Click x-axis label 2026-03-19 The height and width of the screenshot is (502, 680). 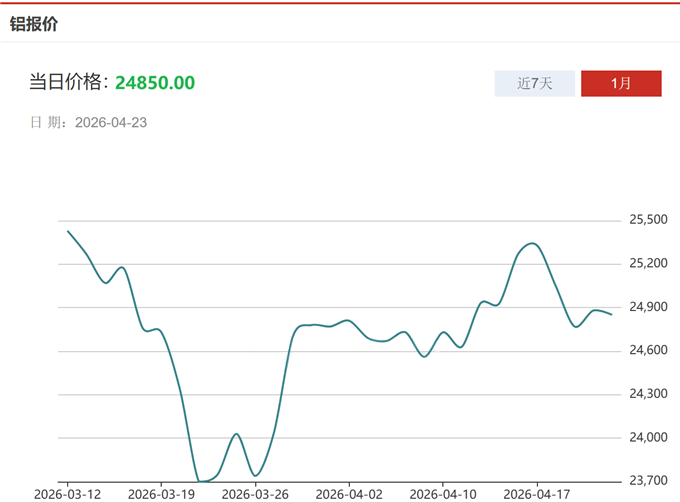pos(161,493)
